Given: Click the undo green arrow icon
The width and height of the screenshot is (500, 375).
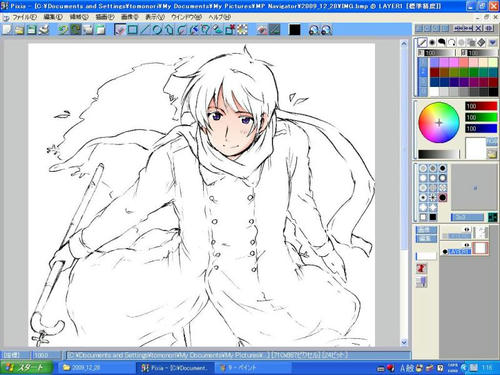Looking at the screenshot, I should 63,30.
